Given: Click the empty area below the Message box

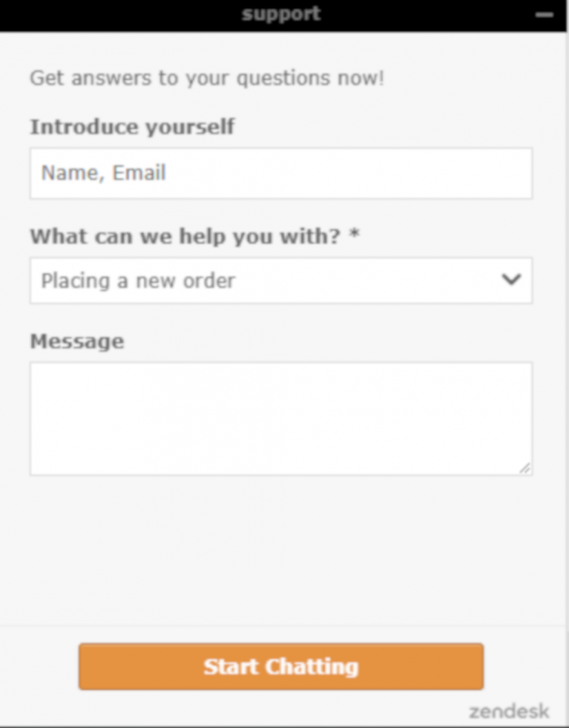Looking at the screenshot, I should coord(280,549).
